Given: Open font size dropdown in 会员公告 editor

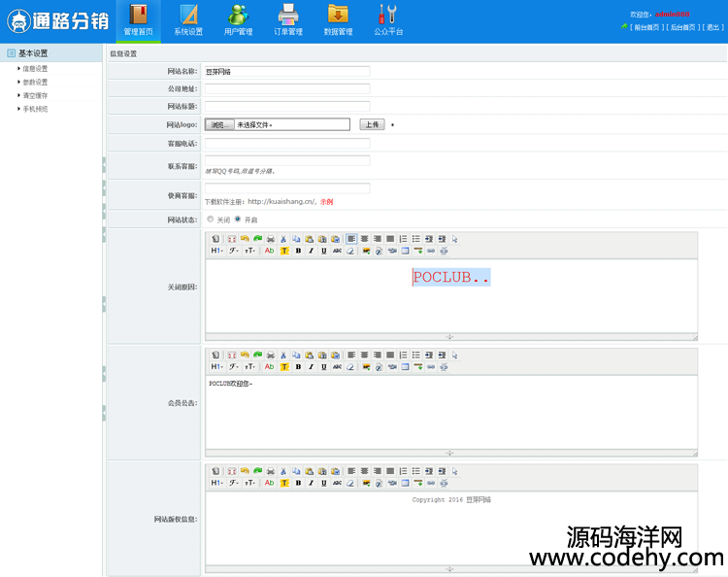Looking at the screenshot, I should pyautogui.click(x=249, y=367).
